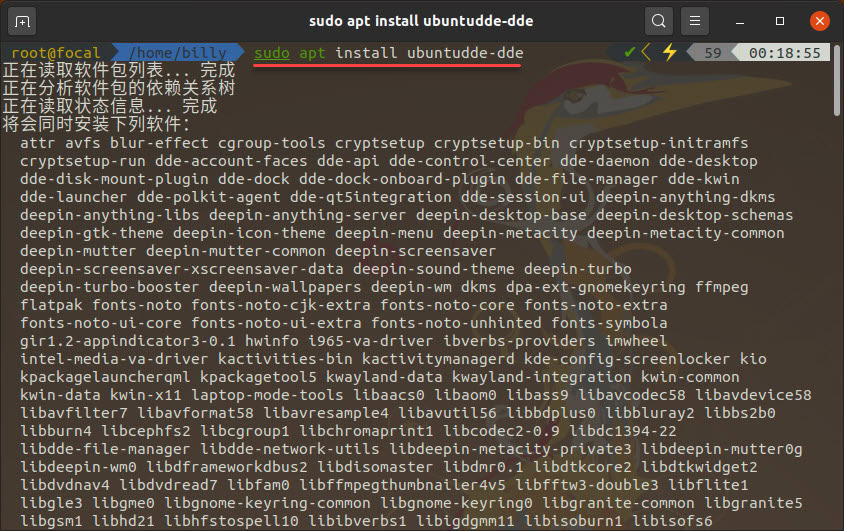Click package name i965-va-driver
Screen dimensions: 844x531
click(x=371, y=341)
